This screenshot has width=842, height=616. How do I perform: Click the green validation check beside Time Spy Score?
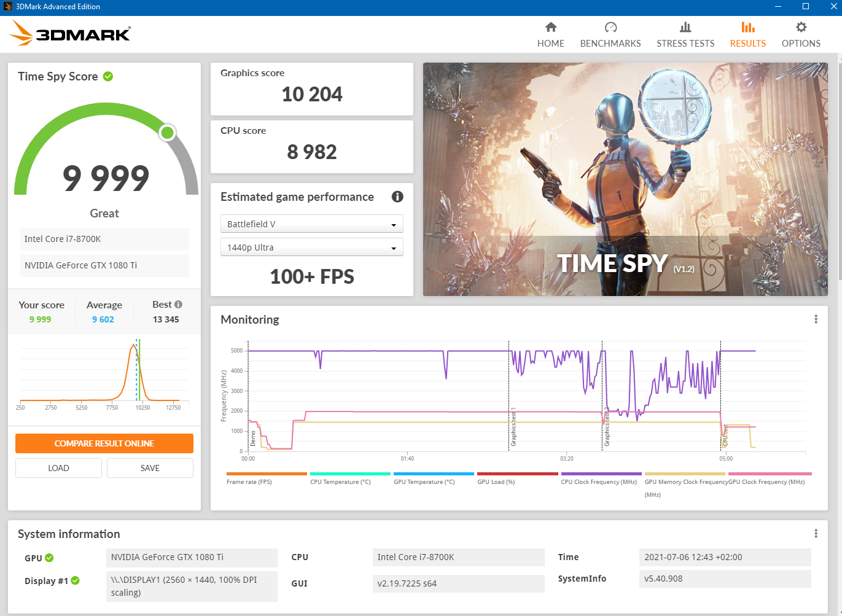(108, 76)
